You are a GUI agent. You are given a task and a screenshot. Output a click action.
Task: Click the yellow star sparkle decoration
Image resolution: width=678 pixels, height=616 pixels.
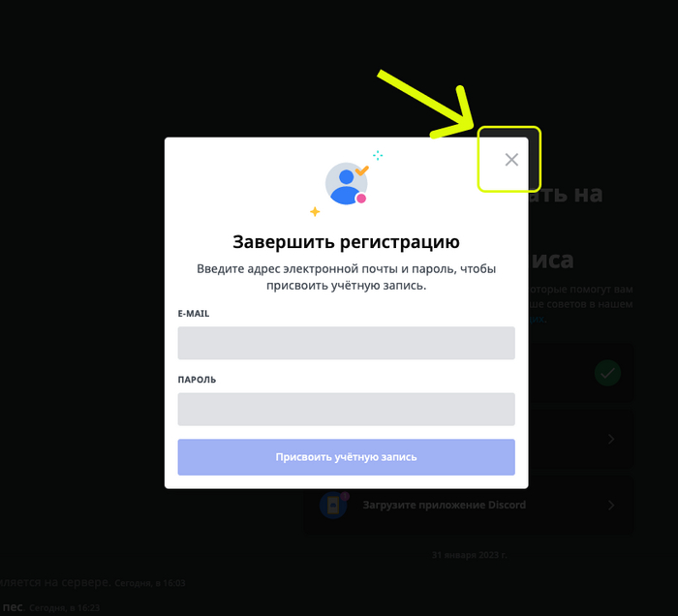pos(315,211)
